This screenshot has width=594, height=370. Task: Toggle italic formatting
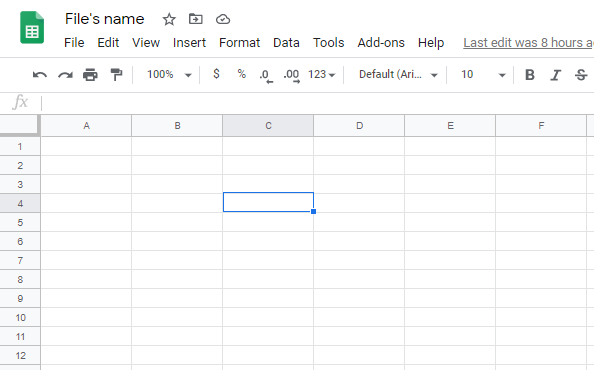555,75
